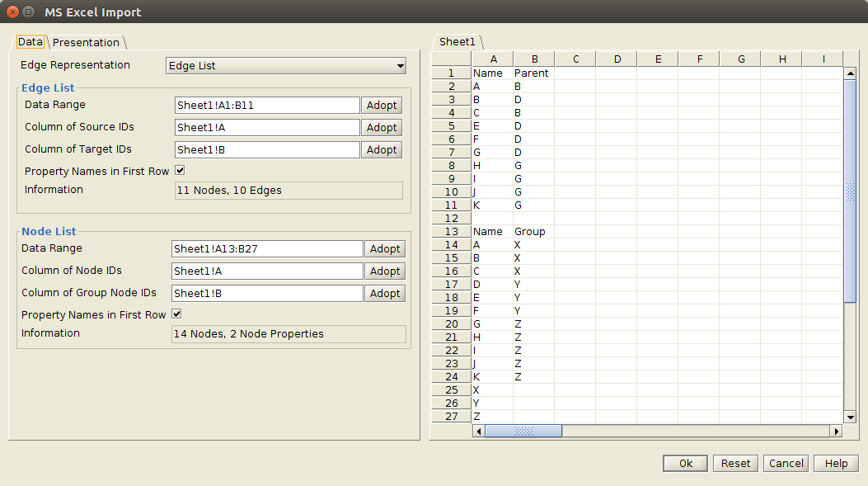
Task: Close the MS Excel Import window
Action: (x=12, y=12)
